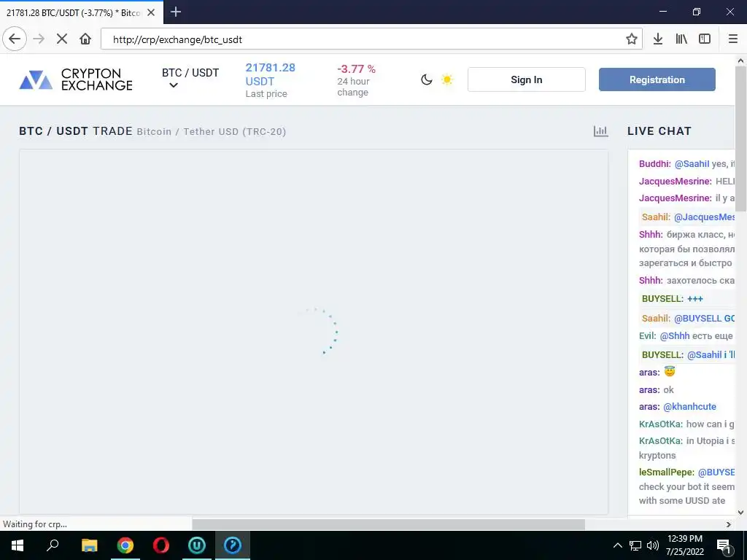Open the network status tray icon
The image size is (747, 560).
(x=635, y=545)
